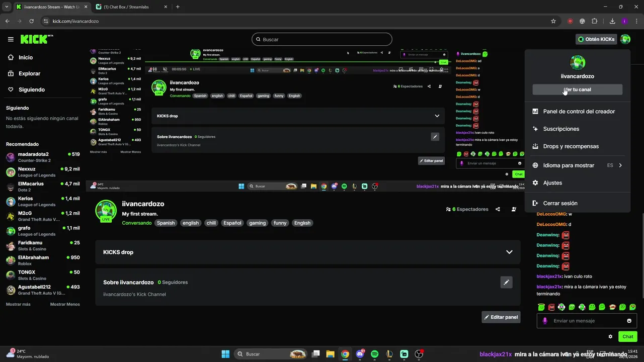Screen dimensions: 644x362
Task: Focus the Enviar un mensaje field
Action: click(587, 321)
